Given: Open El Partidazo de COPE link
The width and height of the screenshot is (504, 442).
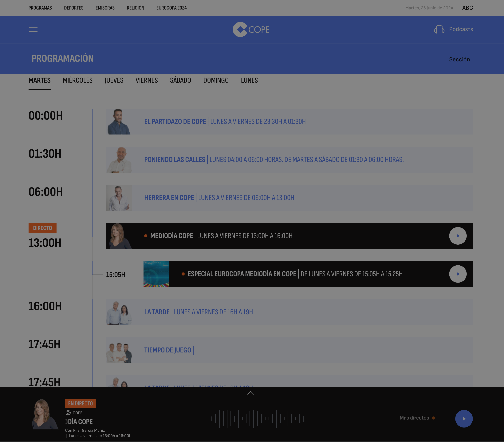Looking at the screenshot, I should [175, 122].
